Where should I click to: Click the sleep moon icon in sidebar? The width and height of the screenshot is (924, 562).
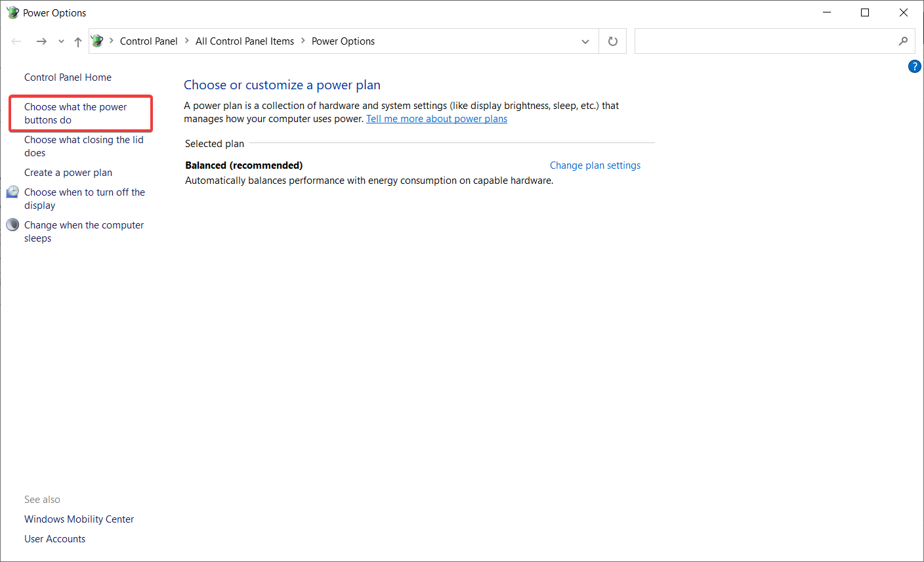12,225
